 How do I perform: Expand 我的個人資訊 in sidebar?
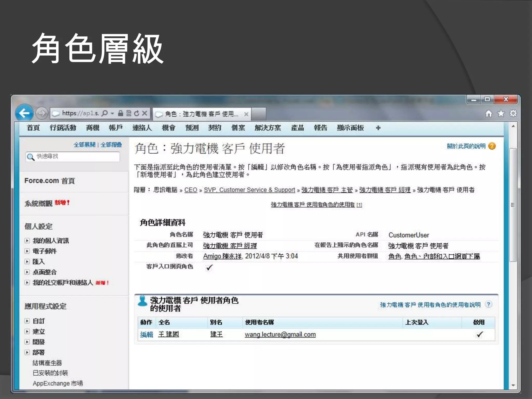[27, 241]
